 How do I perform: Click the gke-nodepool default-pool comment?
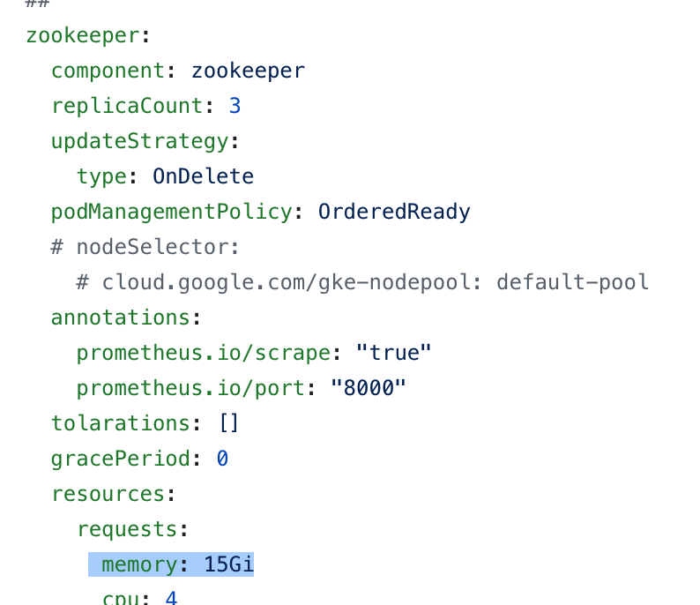coord(362,282)
